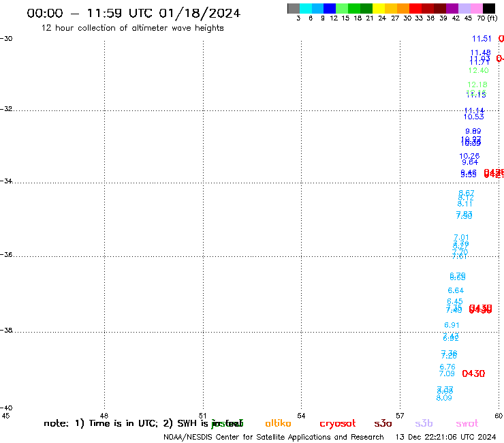Click the gray swatch in the color scale
504x443 pixels.
tap(294, 8)
